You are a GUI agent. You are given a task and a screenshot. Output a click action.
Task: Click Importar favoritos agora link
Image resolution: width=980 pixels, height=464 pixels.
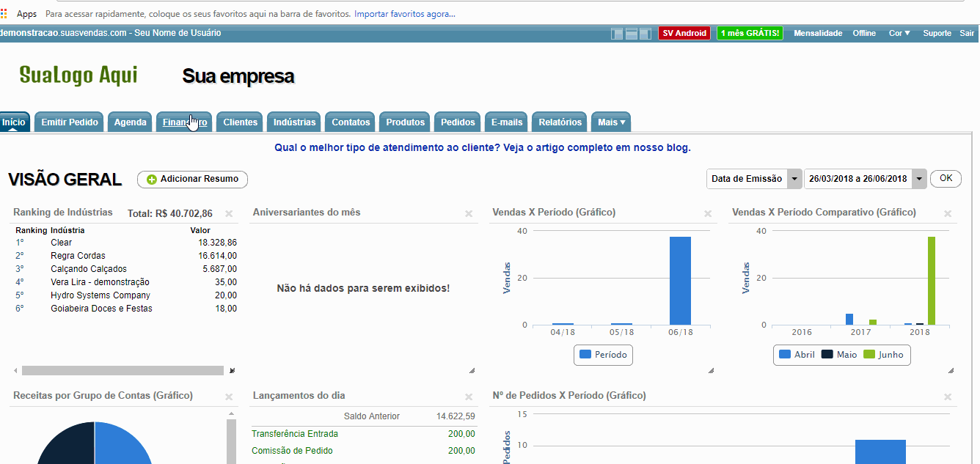coord(404,14)
